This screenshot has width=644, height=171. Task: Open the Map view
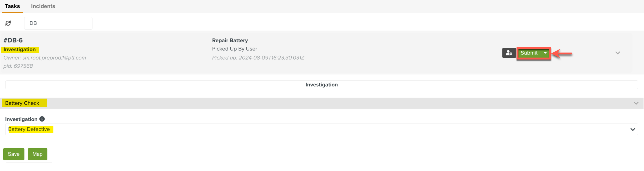coord(38,154)
